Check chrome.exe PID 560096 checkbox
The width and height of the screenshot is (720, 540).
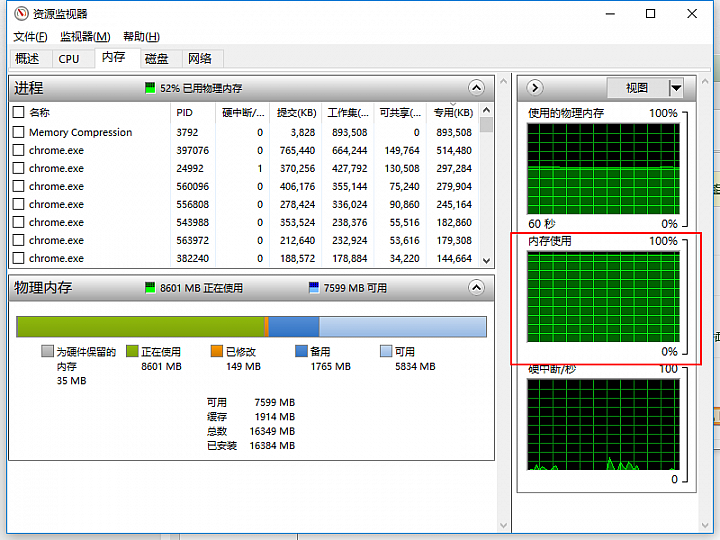tap(18, 186)
